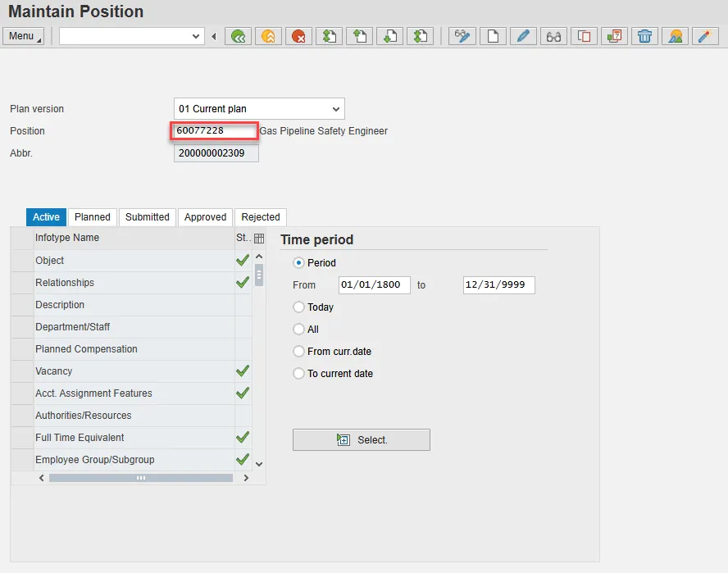Click the From date field
728x573 pixels.
[374, 285]
